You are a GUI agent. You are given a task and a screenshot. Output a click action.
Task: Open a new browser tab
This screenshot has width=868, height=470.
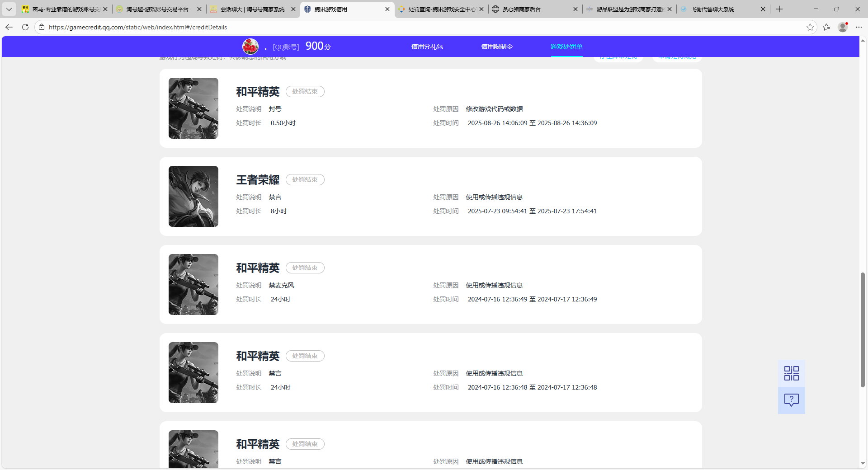pos(779,9)
